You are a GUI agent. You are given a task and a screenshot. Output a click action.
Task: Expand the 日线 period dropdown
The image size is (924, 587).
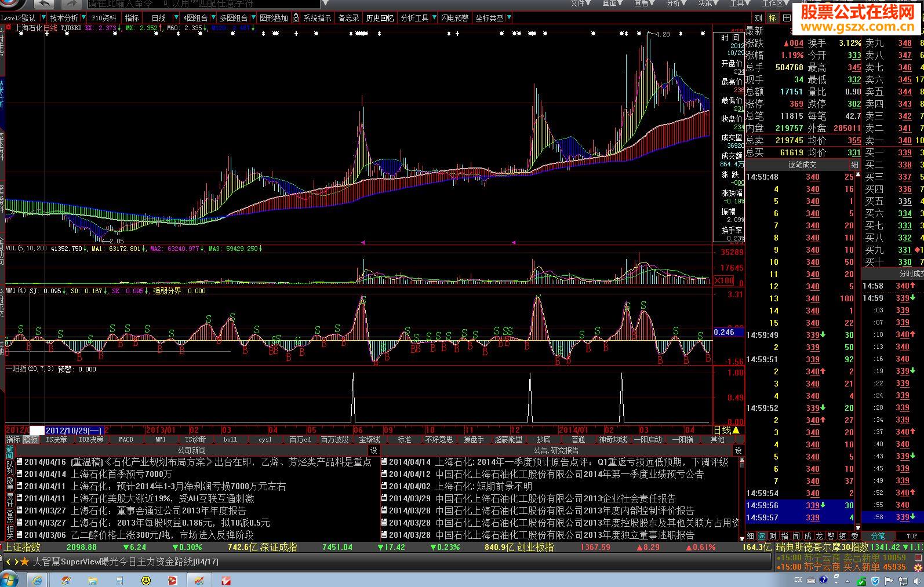tap(174, 18)
